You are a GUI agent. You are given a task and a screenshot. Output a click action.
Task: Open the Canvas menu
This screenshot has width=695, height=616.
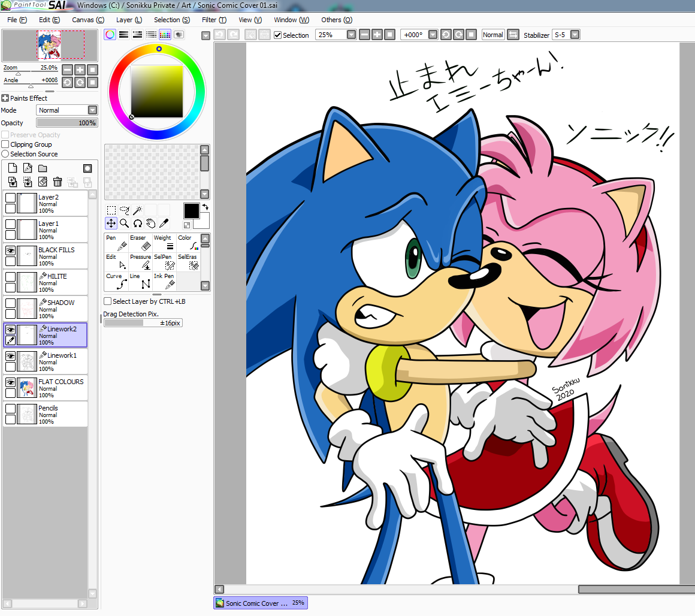(x=87, y=20)
